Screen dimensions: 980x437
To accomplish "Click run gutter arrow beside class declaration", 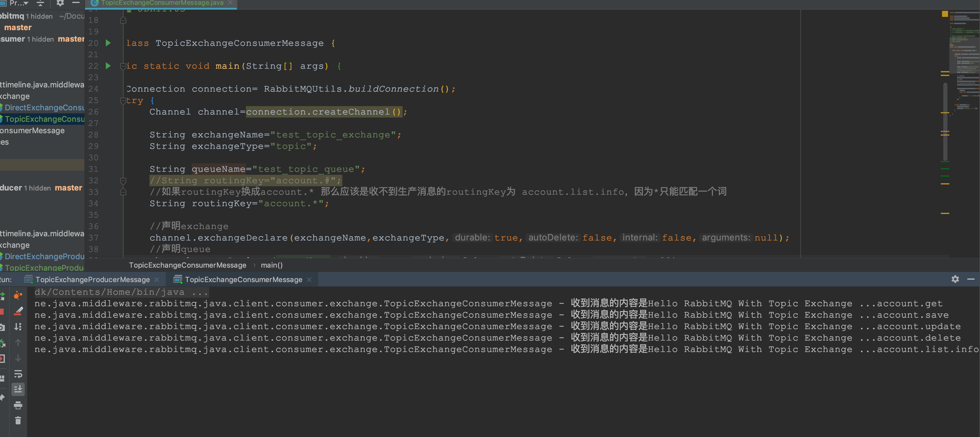I will coord(108,43).
